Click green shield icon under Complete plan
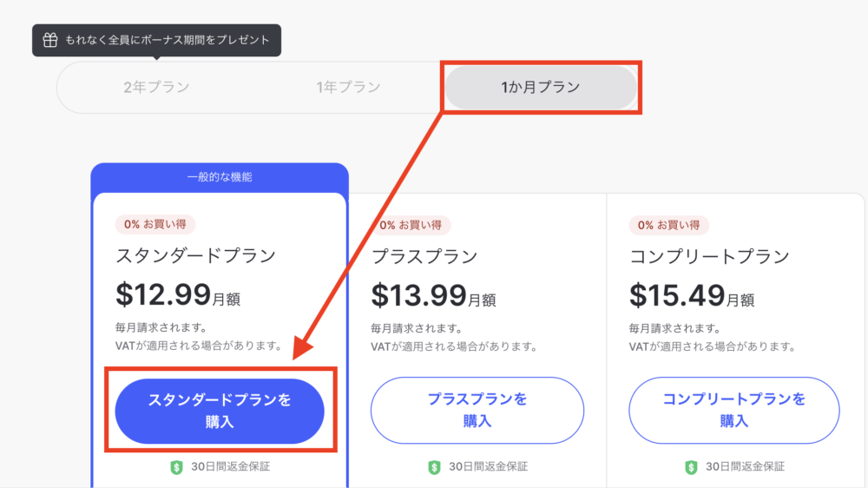Screen dimensions: 868x488 692,467
